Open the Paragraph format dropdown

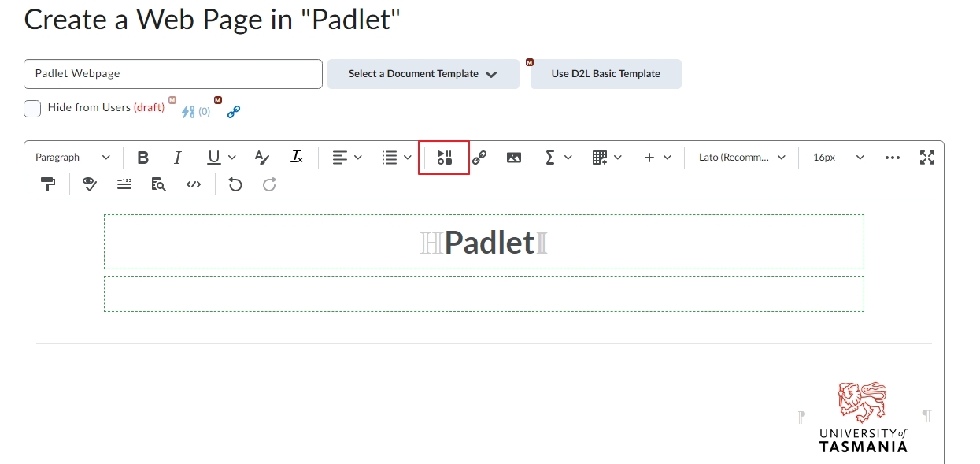(72, 158)
